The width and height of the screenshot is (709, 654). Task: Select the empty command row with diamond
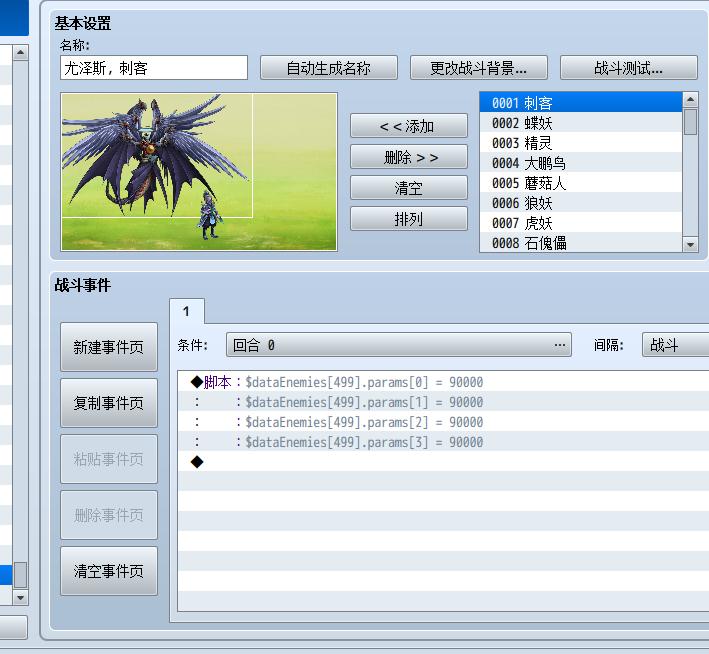point(443,461)
